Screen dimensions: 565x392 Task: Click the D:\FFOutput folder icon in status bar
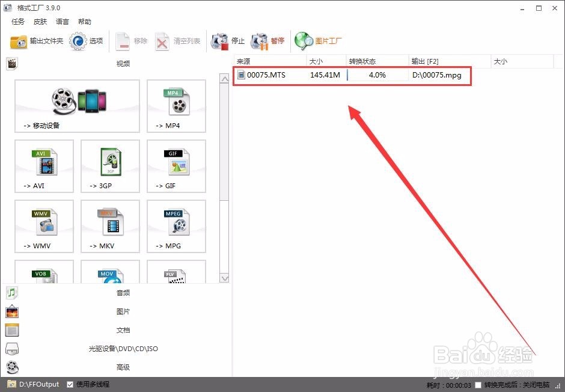(12, 384)
